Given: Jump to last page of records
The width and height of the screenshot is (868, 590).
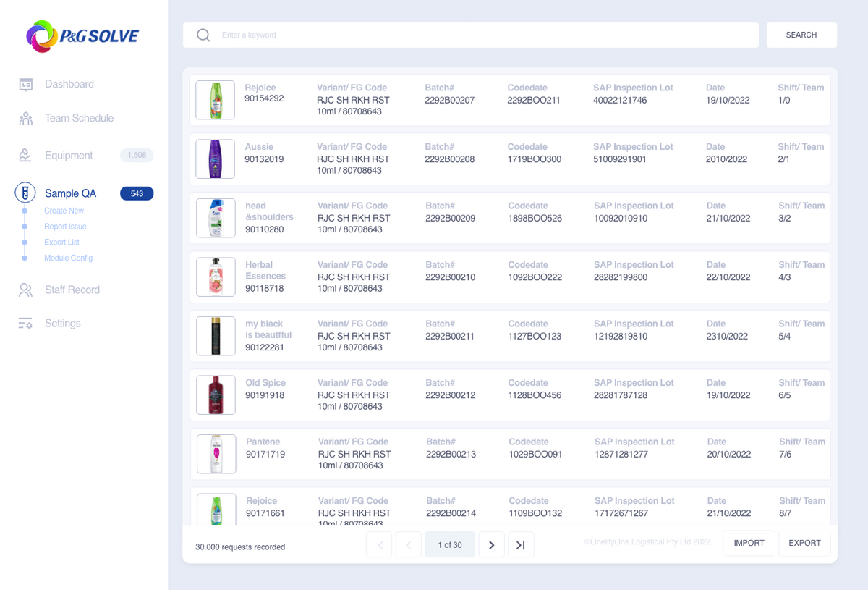Looking at the screenshot, I should (x=521, y=545).
